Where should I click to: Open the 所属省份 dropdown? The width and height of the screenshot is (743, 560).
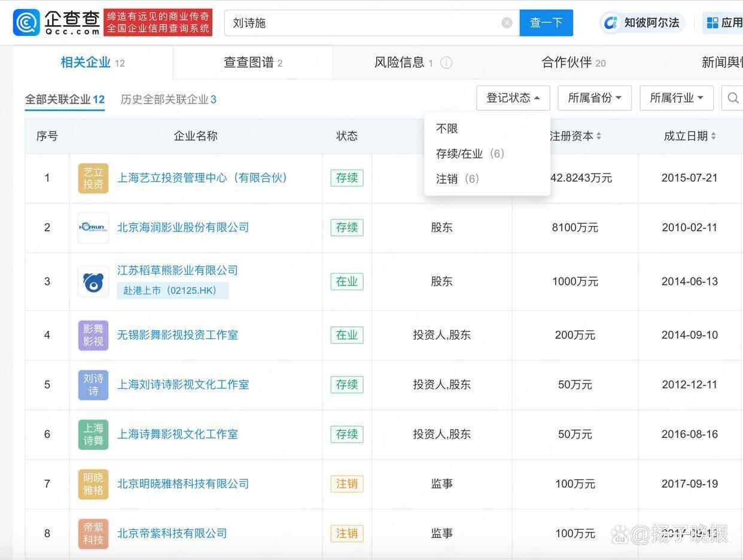point(594,98)
